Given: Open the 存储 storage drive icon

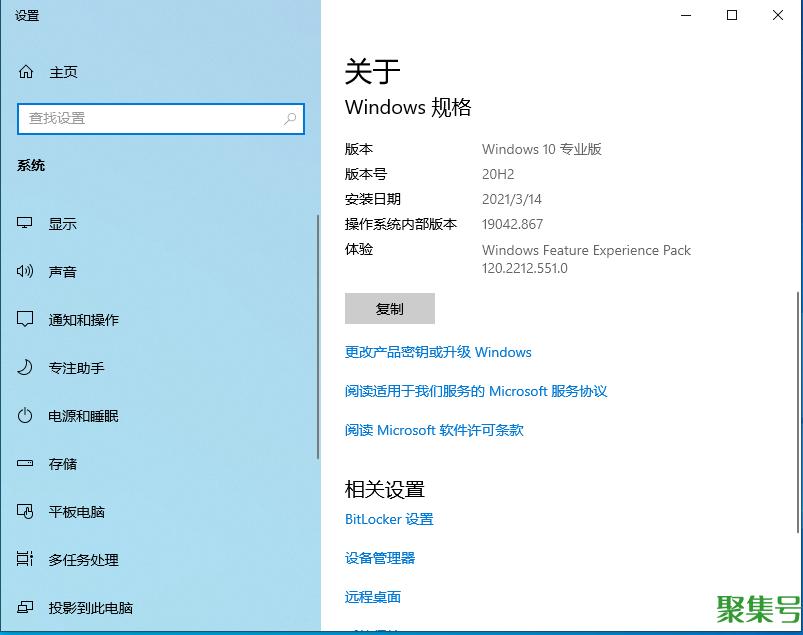Looking at the screenshot, I should [26, 464].
